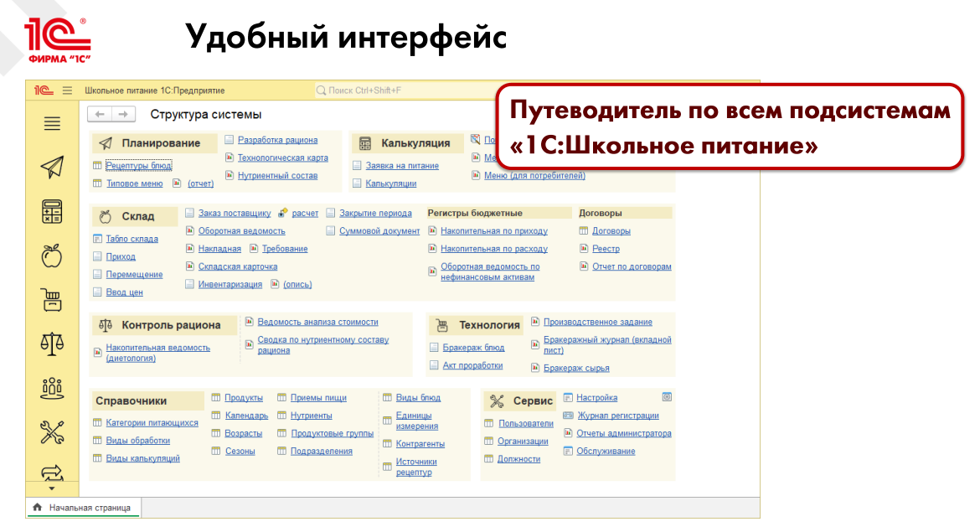Click the calculator icon beside расчет
The image size is (980, 532).
click(283, 213)
